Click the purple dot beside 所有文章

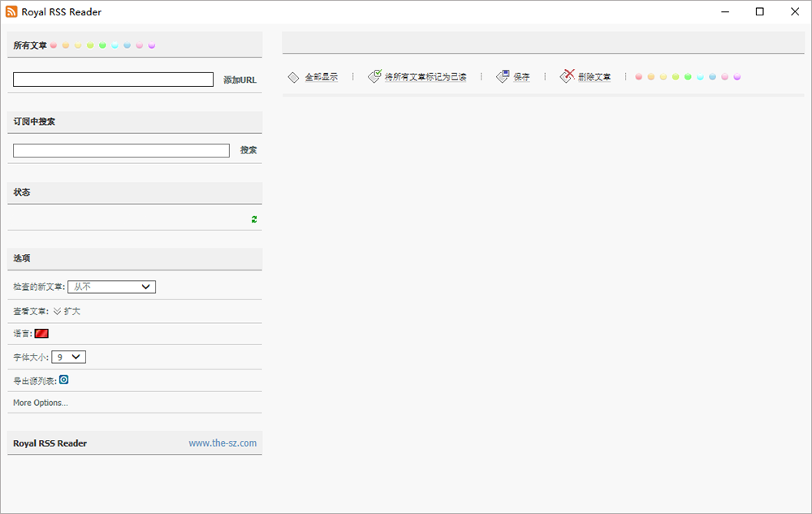pos(152,45)
